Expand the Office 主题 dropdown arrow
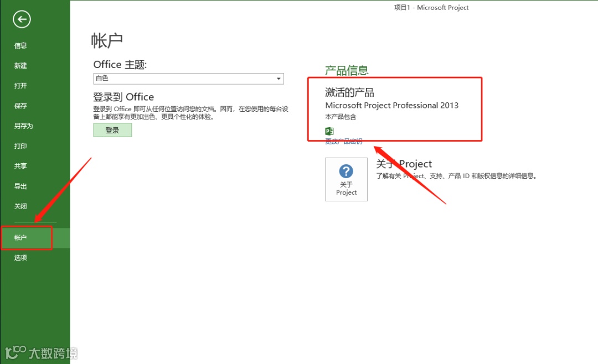Image resolution: width=598 pixels, height=364 pixels. click(x=279, y=79)
